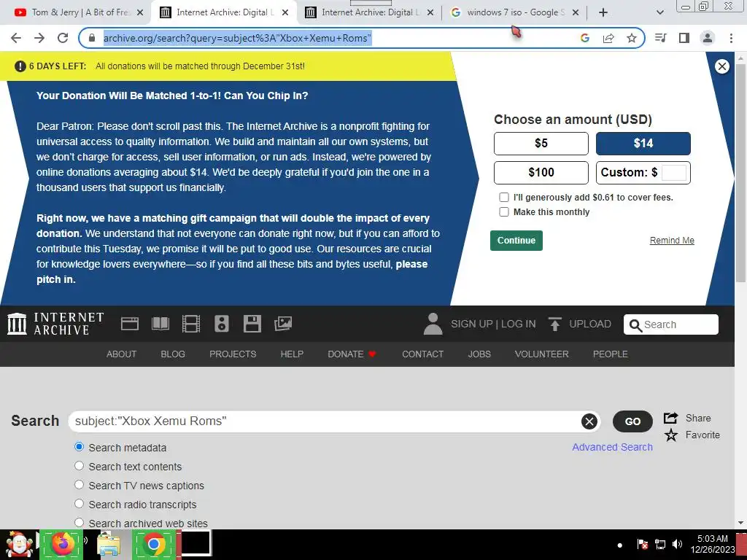Click the custom donation amount field
747x560 pixels.
[673, 172]
